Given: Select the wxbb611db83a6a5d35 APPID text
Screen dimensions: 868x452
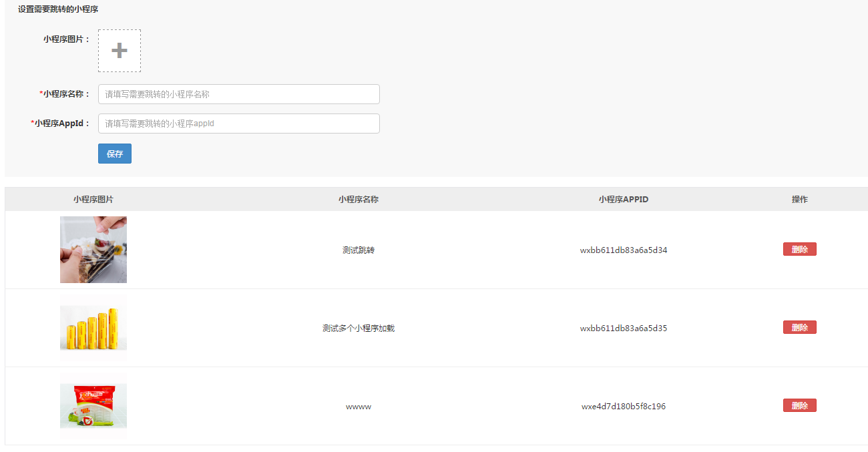Looking at the screenshot, I should 624,328.
